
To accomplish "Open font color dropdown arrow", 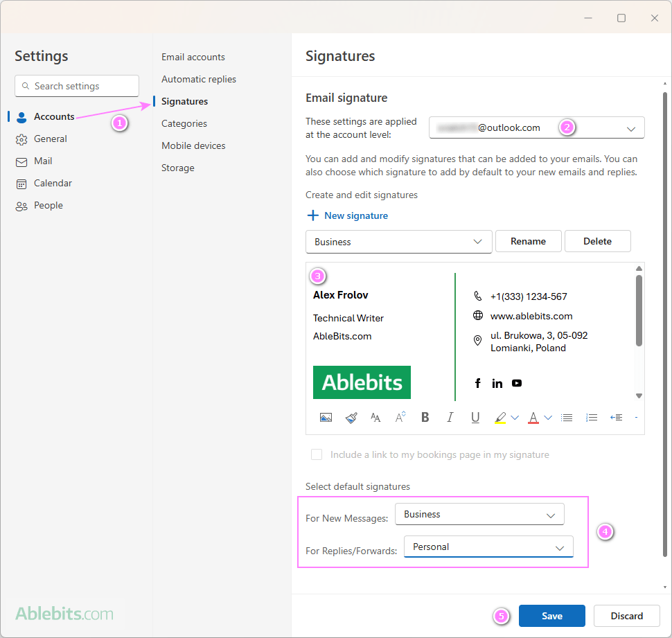I will (x=548, y=417).
